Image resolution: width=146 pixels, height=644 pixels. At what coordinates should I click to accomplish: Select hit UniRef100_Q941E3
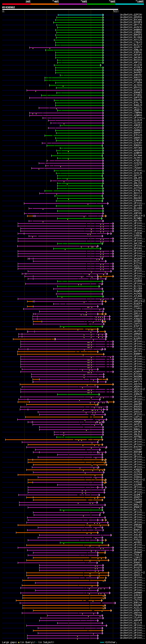click(x=131, y=180)
